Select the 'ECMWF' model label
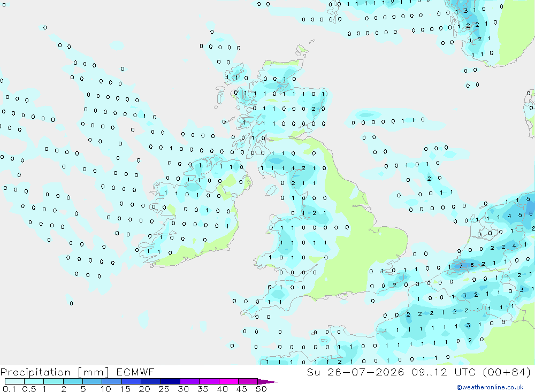The image size is (535, 392). tap(135, 372)
